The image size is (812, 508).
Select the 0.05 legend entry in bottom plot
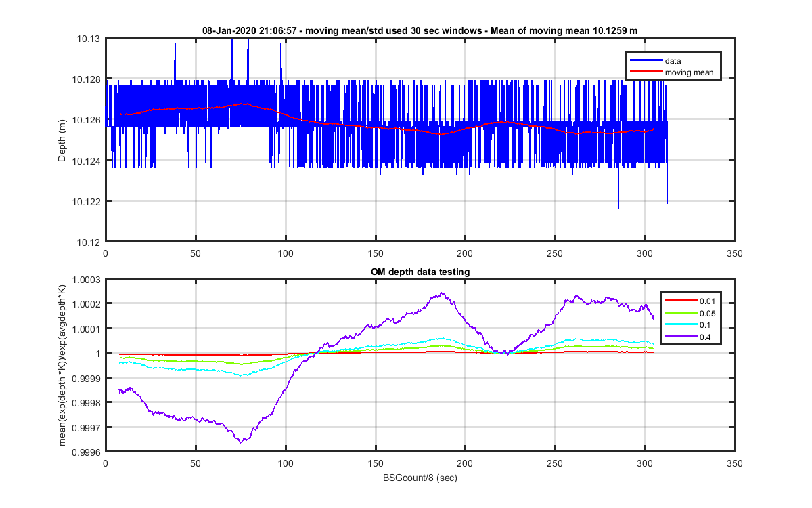pos(708,312)
